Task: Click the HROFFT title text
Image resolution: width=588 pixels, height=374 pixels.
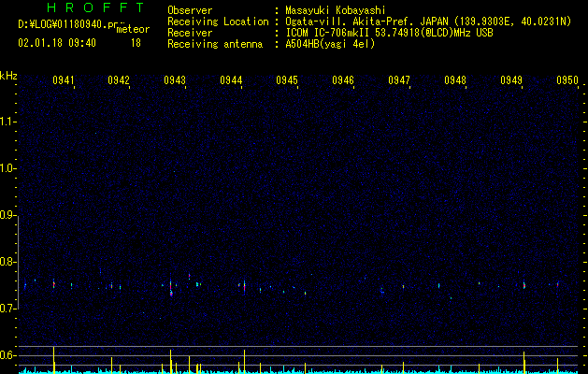Action: point(95,7)
